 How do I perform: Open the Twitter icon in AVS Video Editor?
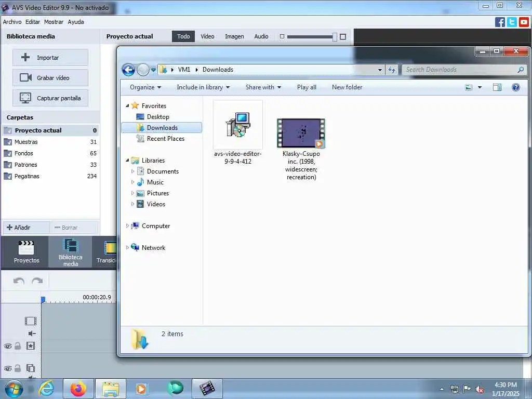pyautogui.click(x=512, y=22)
